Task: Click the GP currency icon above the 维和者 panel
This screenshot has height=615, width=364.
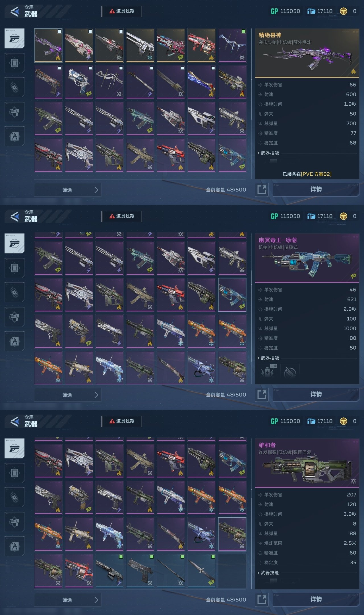Action: tap(274, 421)
